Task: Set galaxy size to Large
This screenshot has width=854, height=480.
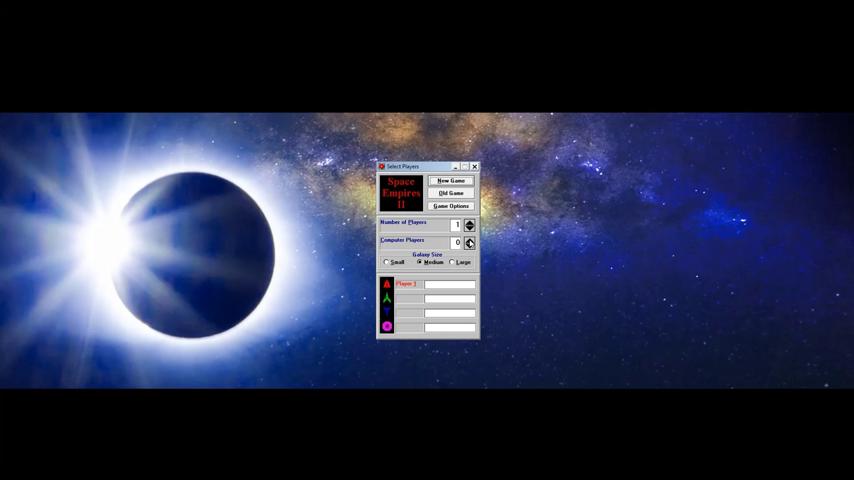Action: tap(452, 262)
